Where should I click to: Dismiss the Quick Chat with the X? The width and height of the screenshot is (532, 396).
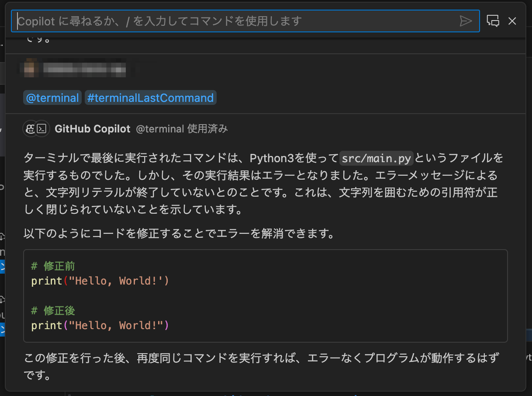click(512, 21)
